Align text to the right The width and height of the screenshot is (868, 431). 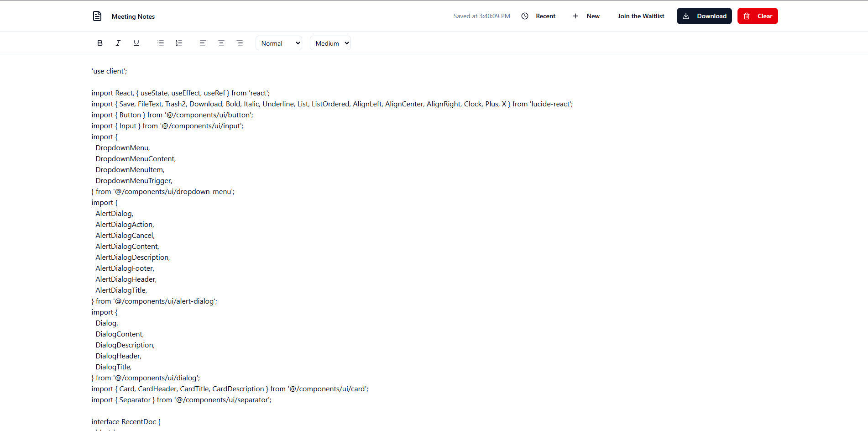[x=240, y=42]
